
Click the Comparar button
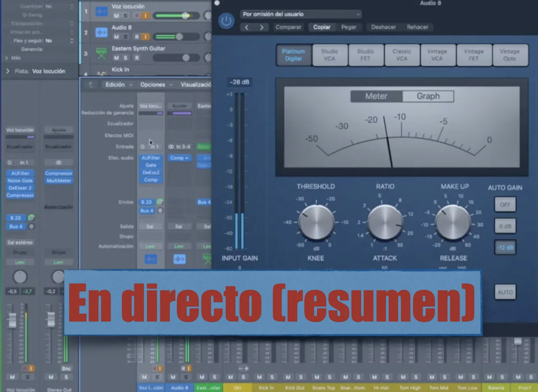(x=288, y=27)
